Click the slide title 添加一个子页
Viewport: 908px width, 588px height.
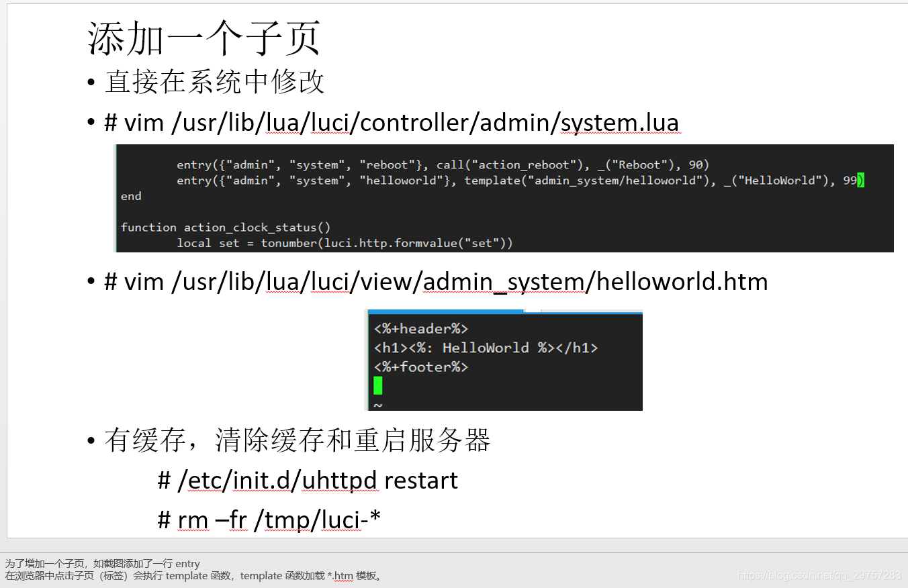(x=203, y=37)
